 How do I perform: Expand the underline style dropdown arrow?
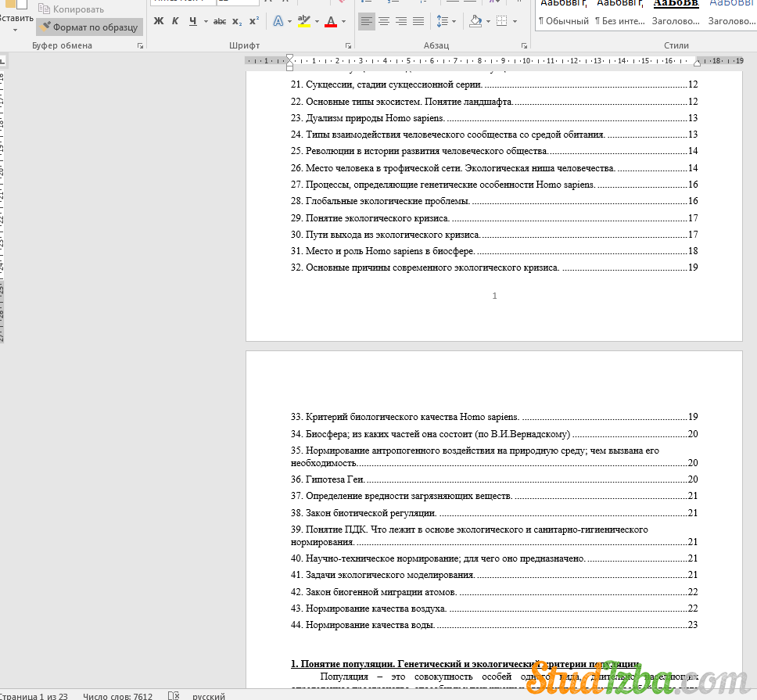pyautogui.click(x=206, y=21)
